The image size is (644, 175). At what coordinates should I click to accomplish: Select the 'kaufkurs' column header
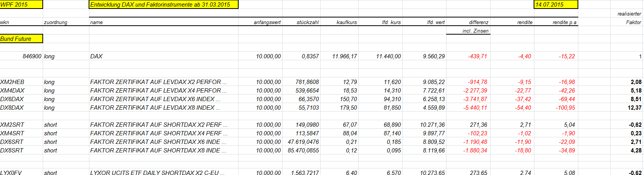click(x=347, y=23)
